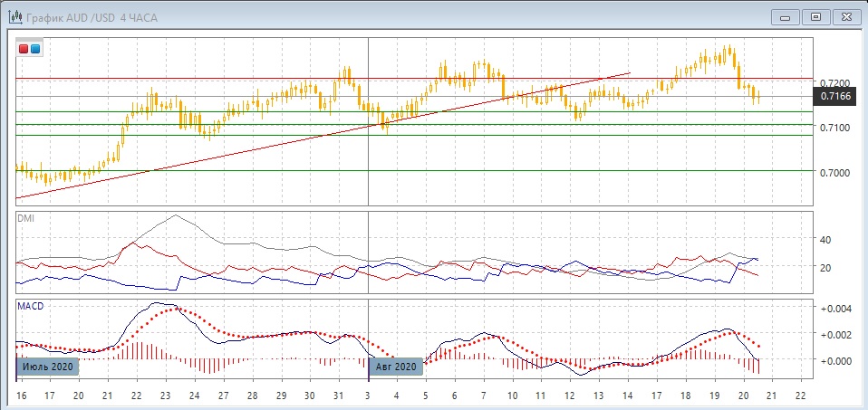Click the current price tag 0.7166
Screen dimensions: 868x410
click(834, 96)
